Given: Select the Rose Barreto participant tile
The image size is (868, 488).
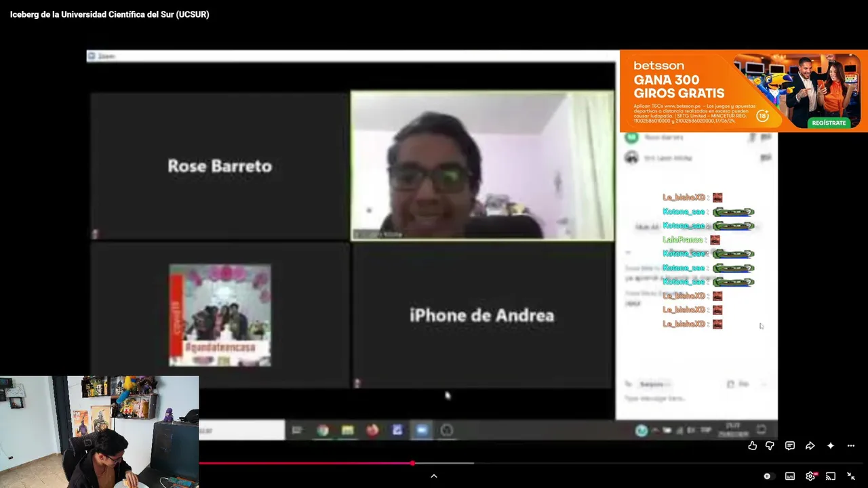Looking at the screenshot, I should click(220, 166).
